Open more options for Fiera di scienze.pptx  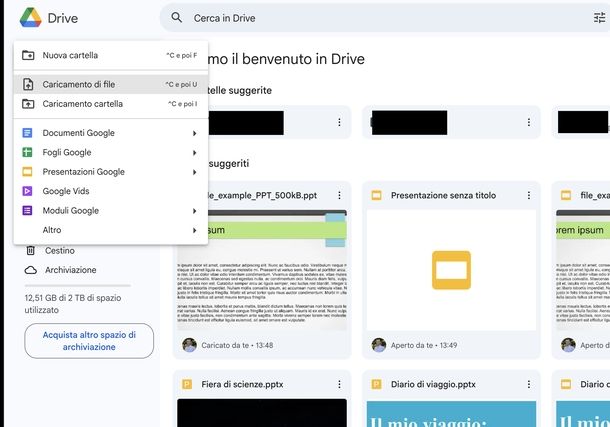click(339, 384)
